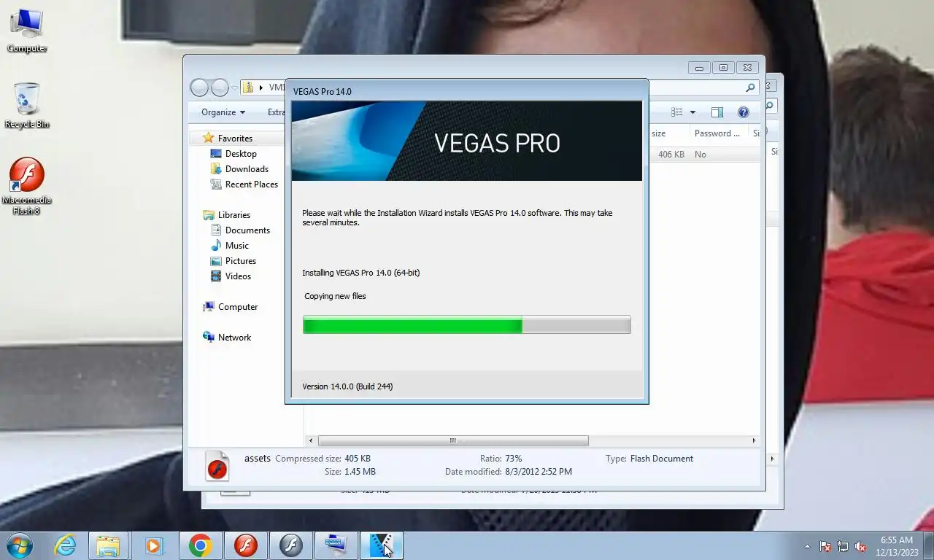The image size is (934, 560).
Task: Click the 'Date modified: 8/3/2012 2:52 PM' detail
Action: tap(509, 472)
